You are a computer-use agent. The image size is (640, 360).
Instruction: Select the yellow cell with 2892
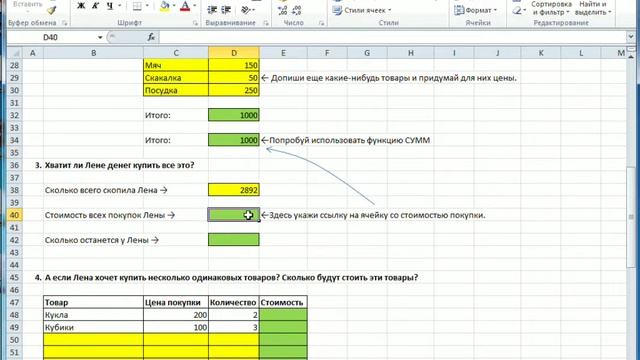233,190
